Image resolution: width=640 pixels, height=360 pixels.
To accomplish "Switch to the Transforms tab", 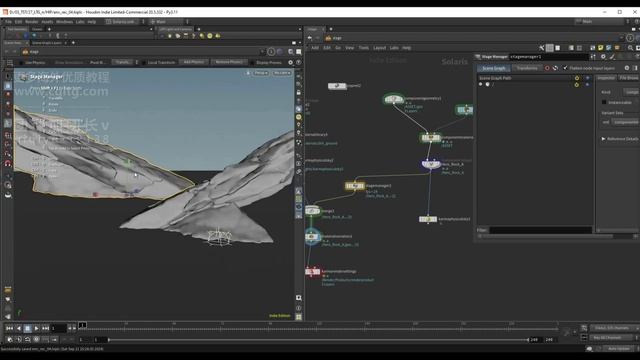I will click(527, 68).
